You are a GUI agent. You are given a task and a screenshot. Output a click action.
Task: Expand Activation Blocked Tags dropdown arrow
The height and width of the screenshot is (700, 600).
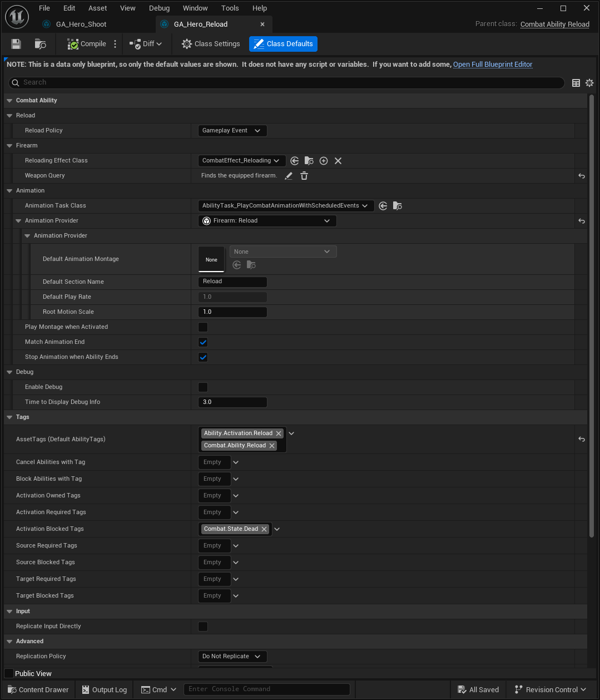(x=277, y=529)
